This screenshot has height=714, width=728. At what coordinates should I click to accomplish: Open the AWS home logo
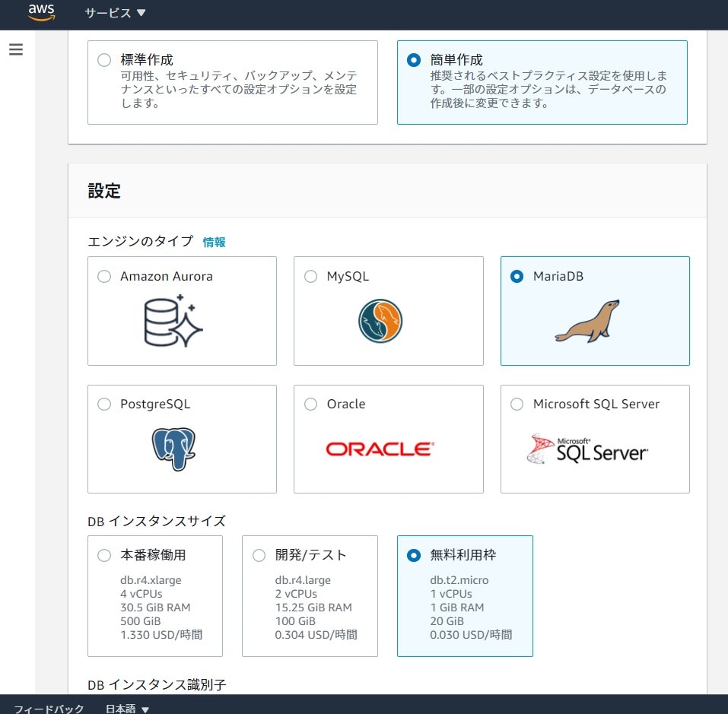point(41,12)
